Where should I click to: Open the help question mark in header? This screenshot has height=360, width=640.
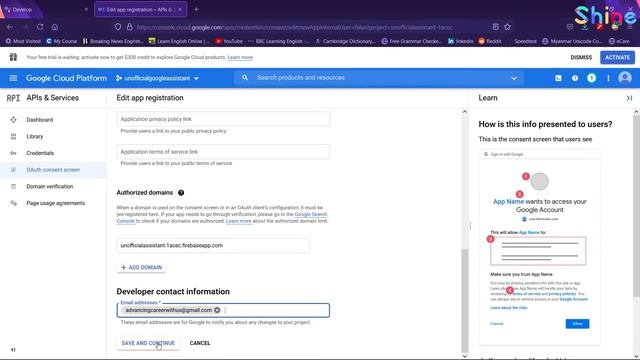pos(575,78)
